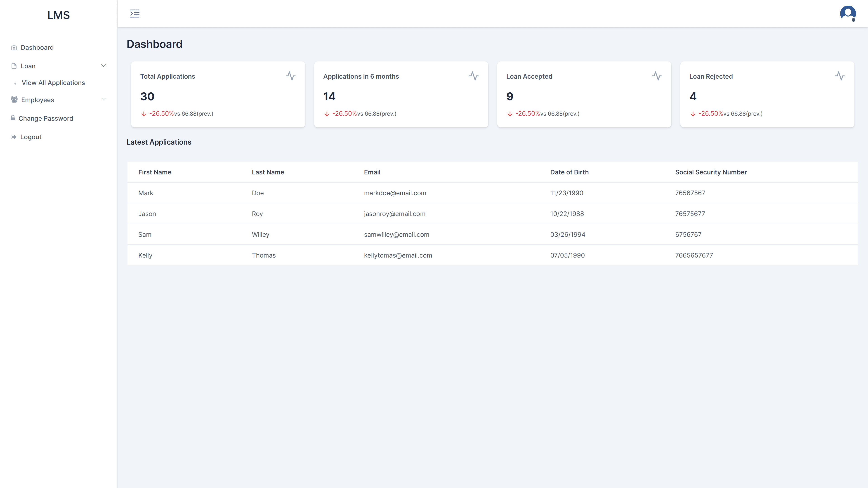Click down arrow in Loan Accepted card

pos(510,114)
